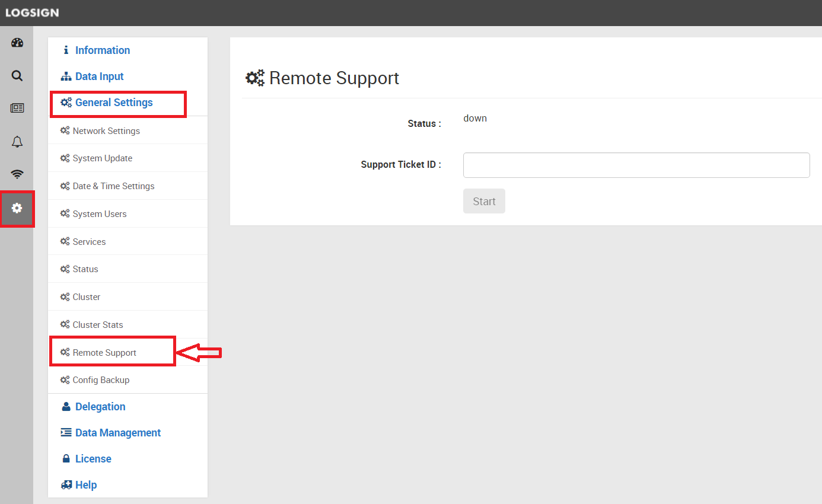Open the search magnifier icon in sidebar

click(x=17, y=76)
